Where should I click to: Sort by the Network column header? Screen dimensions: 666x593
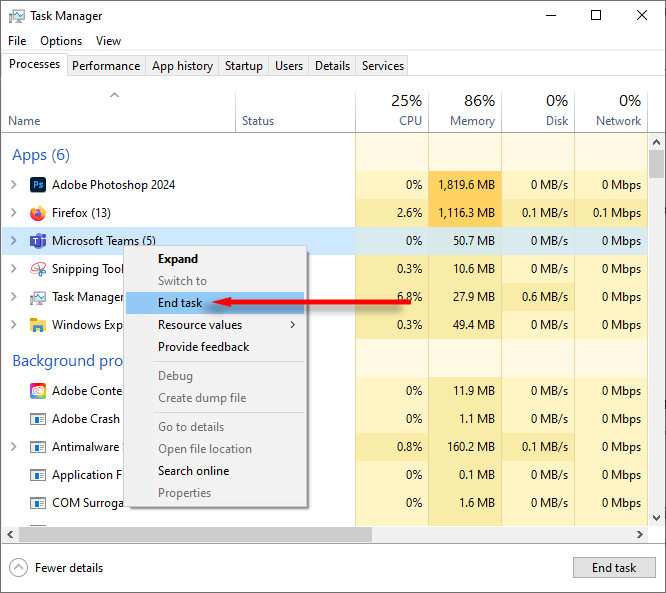click(611, 111)
